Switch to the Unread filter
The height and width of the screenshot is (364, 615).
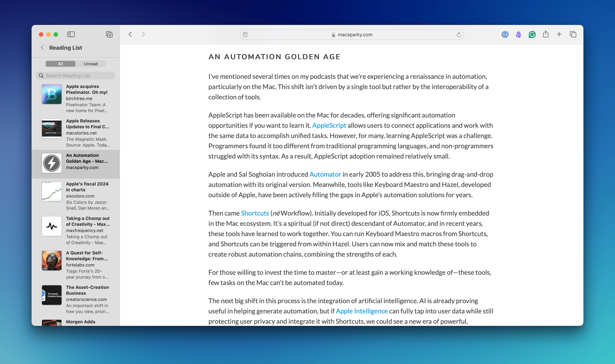91,64
